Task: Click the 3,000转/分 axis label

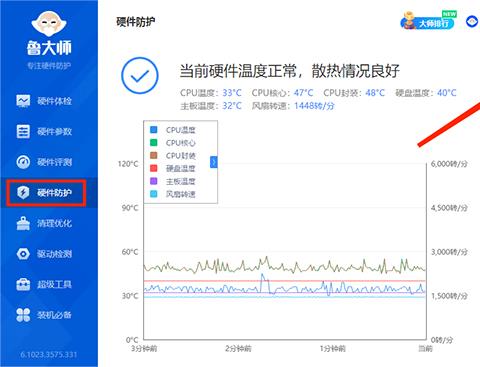Action: tap(449, 252)
